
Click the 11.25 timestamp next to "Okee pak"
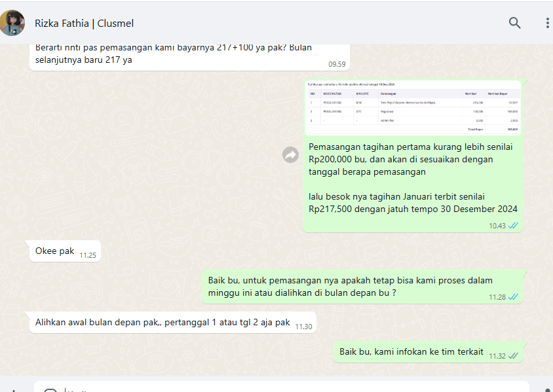pos(88,255)
